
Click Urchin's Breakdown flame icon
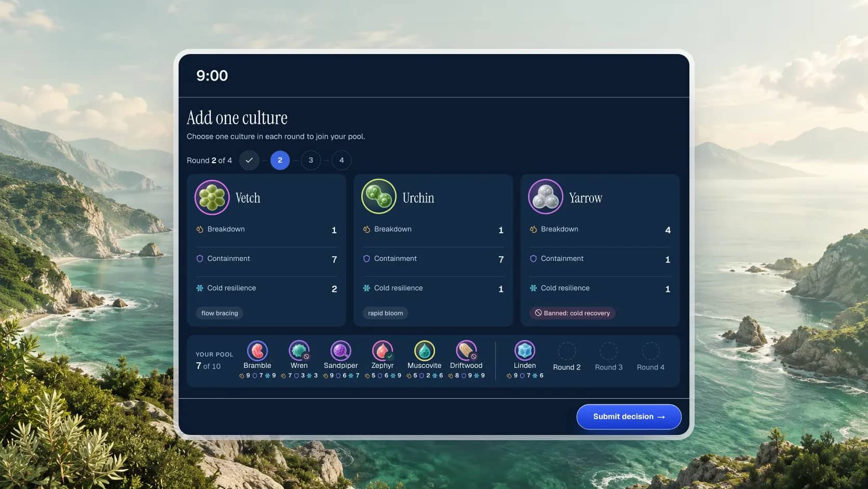click(x=367, y=229)
